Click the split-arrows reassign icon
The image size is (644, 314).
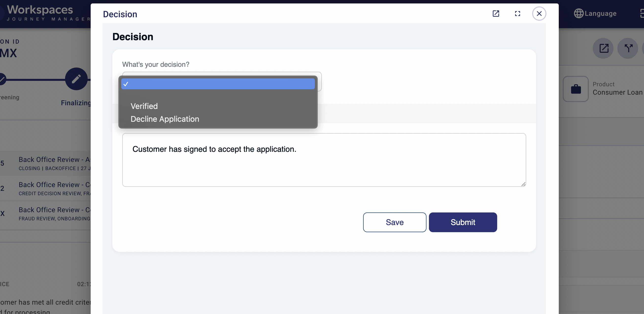628,48
